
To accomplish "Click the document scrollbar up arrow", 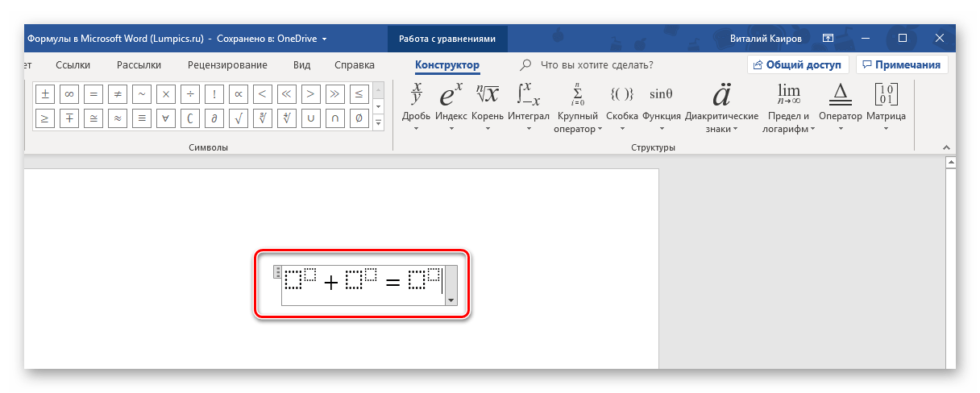I will tap(950, 163).
